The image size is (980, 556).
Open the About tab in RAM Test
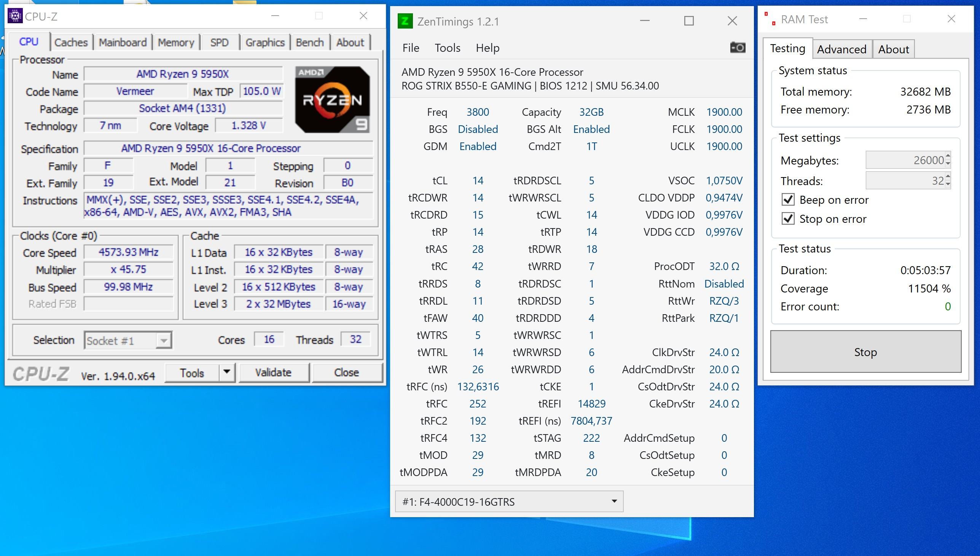pyautogui.click(x=893, y=49)
